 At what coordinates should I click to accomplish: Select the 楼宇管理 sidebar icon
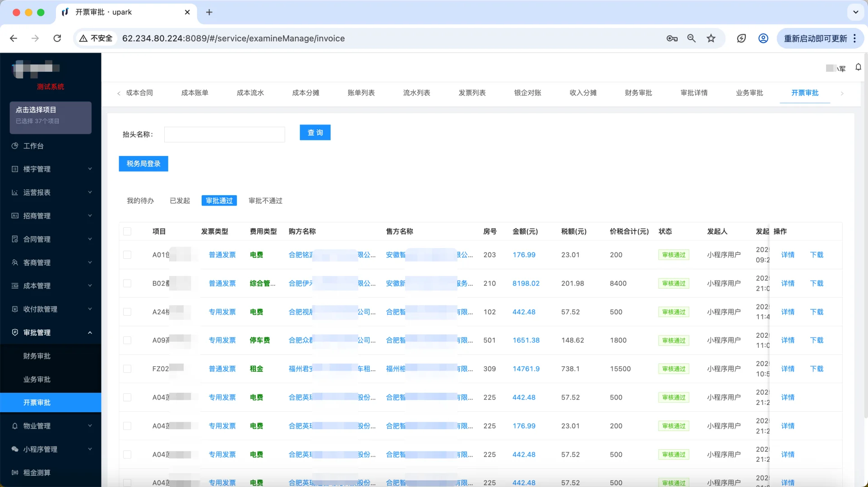coord(15,169)
